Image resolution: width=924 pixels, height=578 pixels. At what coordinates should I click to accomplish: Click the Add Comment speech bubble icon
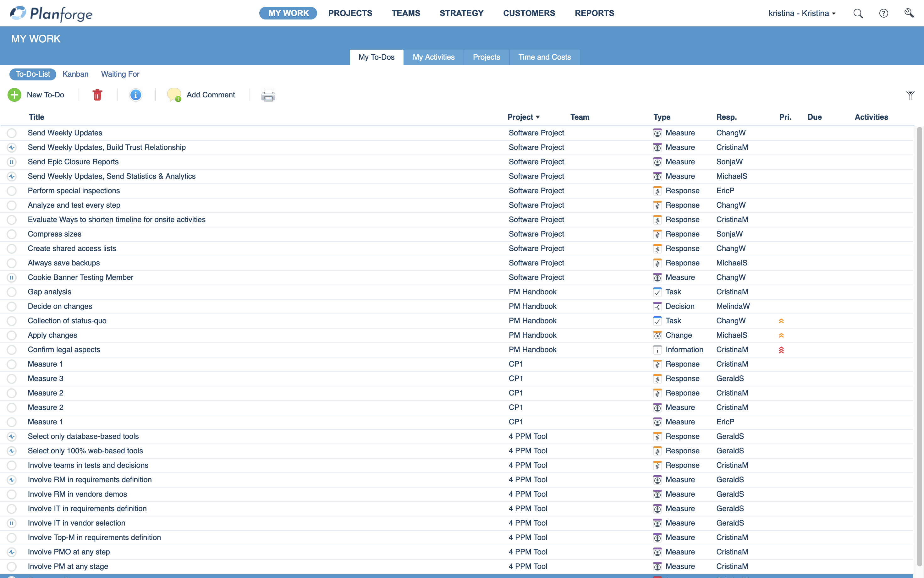click(174, 95)
